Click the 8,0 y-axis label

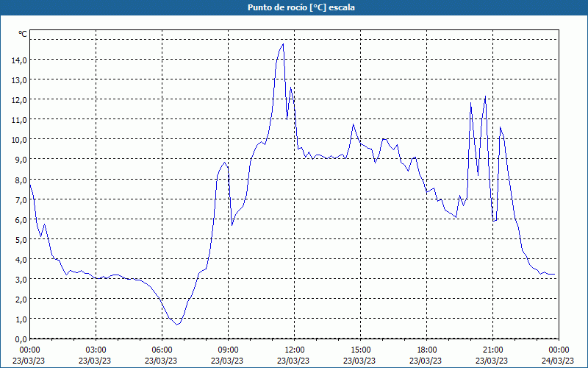coord(21,180)
